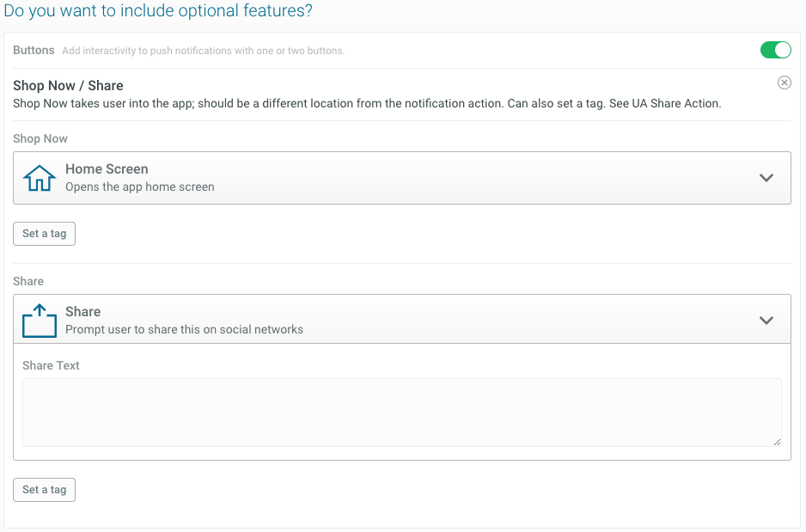Focus the Share Text input area

coord(401,413)
